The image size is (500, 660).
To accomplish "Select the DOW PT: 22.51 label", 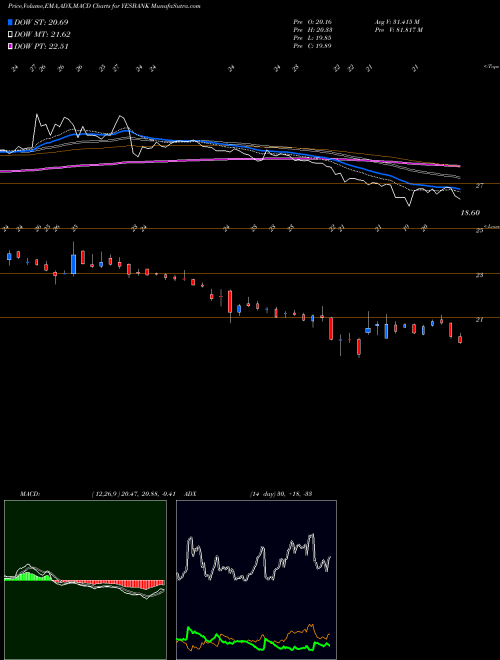I will click(x=41, y=46).
